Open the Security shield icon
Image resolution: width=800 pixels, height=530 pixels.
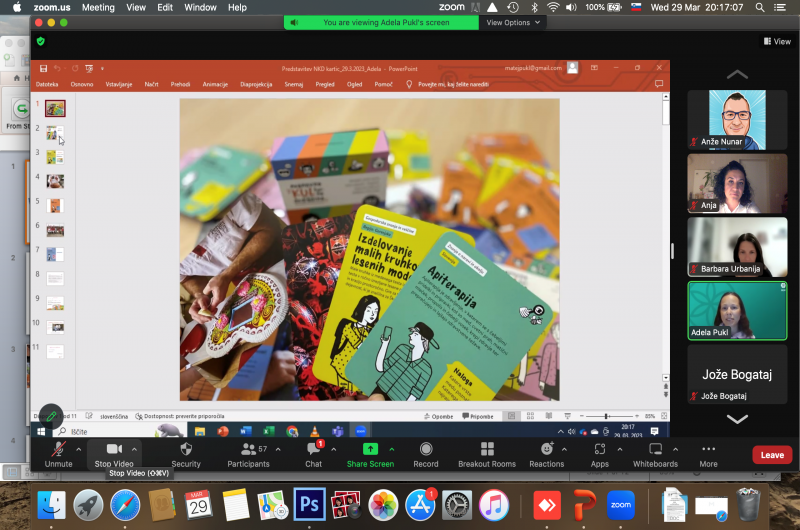pos(185,450)
